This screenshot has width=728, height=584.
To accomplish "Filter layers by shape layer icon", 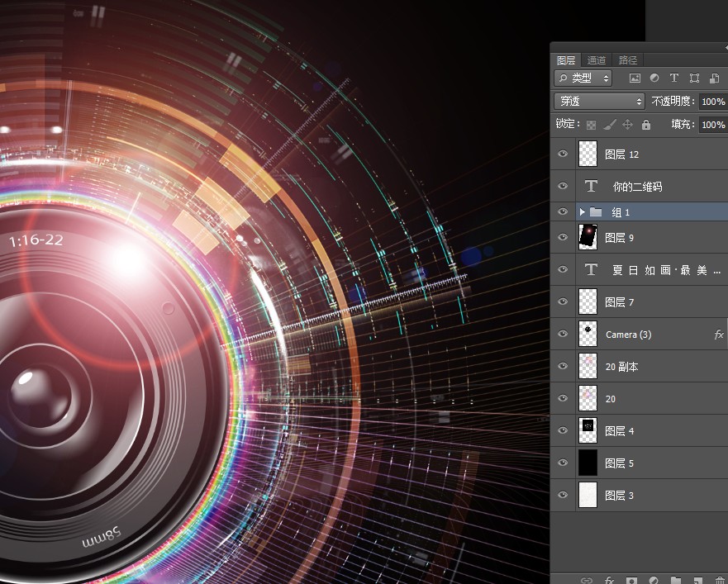I will click(x=695, y=78).
